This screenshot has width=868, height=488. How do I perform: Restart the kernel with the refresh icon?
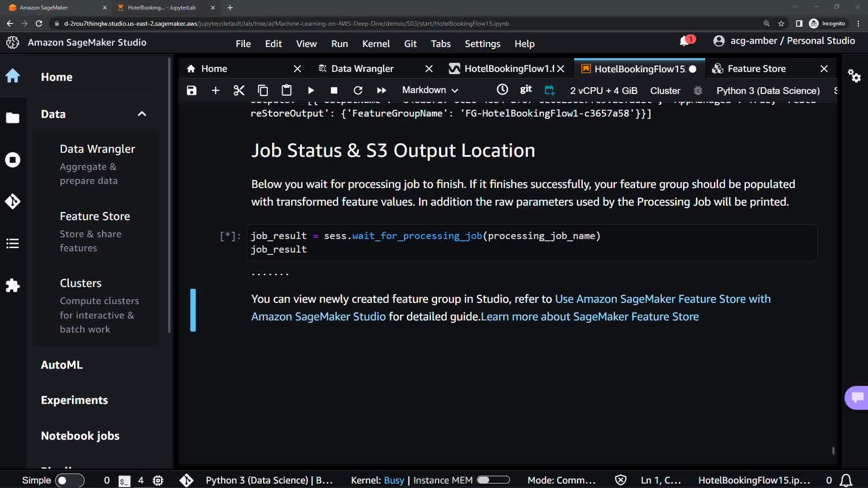coord(358,90)
